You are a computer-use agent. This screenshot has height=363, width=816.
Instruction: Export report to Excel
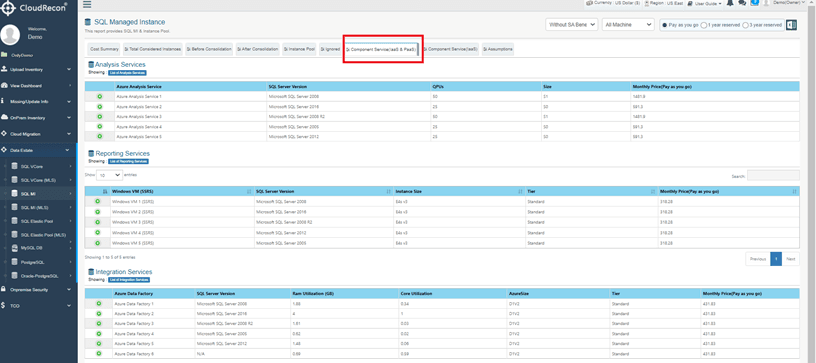click(792, 24)
